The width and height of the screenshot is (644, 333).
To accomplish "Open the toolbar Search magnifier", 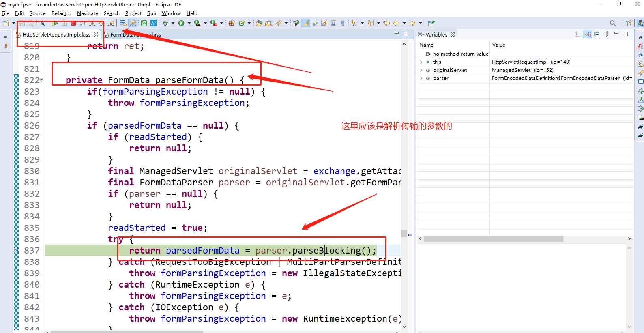I will coord(613,24).
